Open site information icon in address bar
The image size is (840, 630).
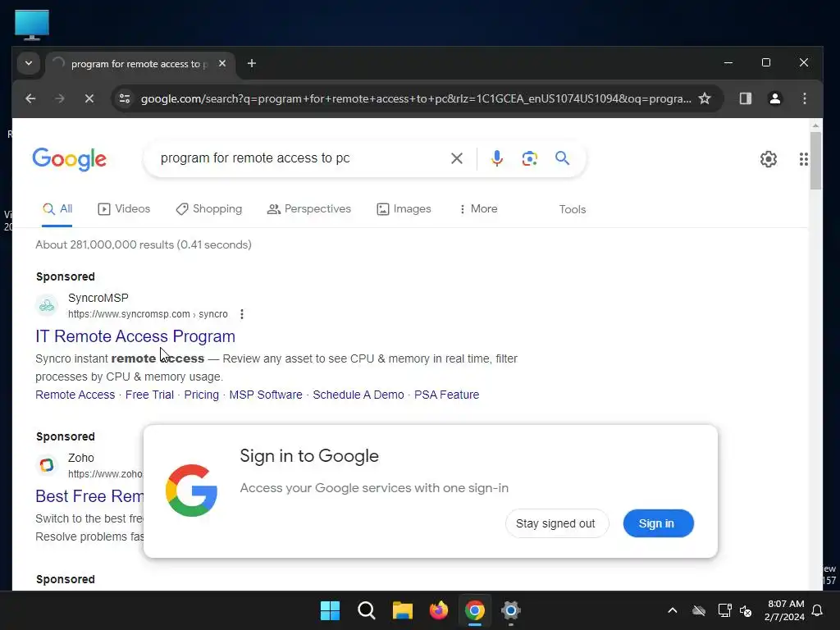[125, 98]
